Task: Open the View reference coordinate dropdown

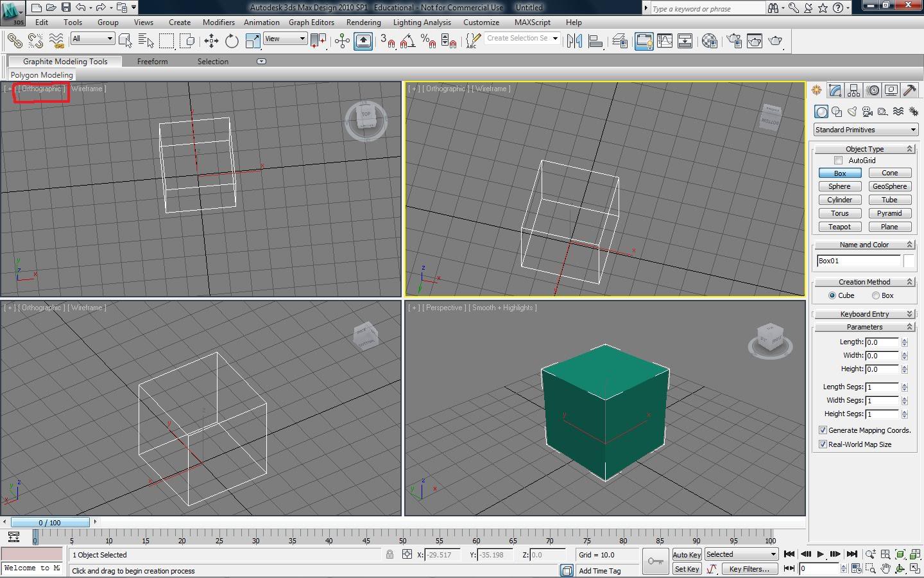Action: coord(285,39)
